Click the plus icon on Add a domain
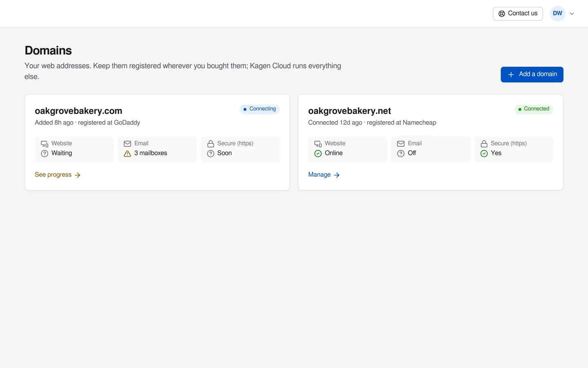 [511, 74]
